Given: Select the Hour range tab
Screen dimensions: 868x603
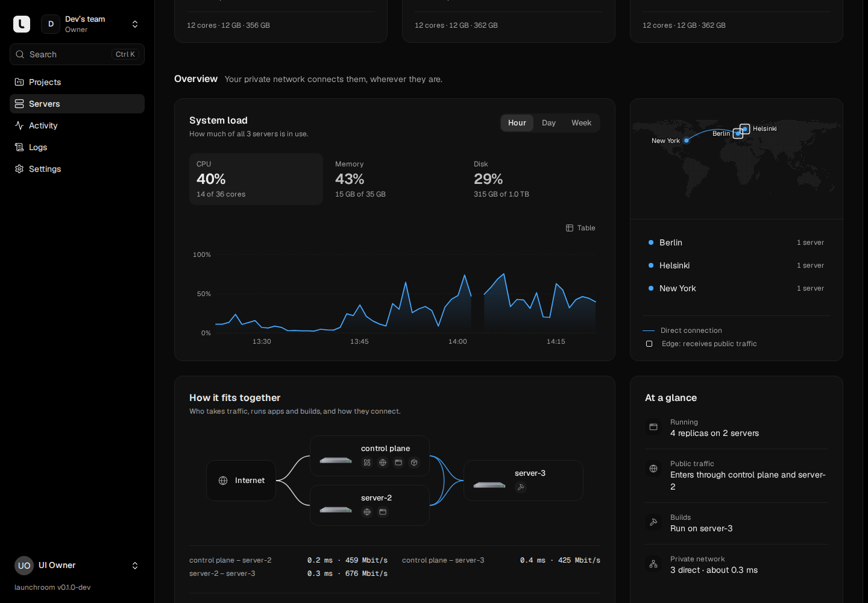Looking at the screenshot, I should coord(517,123).
